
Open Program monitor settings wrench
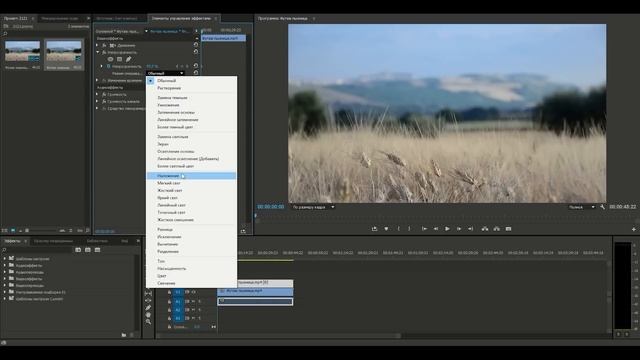602,207
